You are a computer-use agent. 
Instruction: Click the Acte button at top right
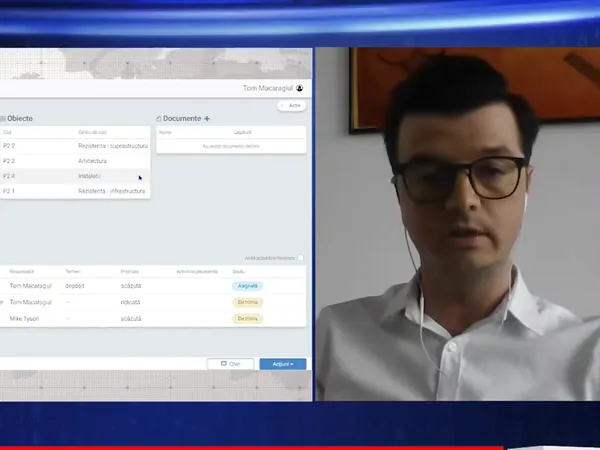[291, 105]
